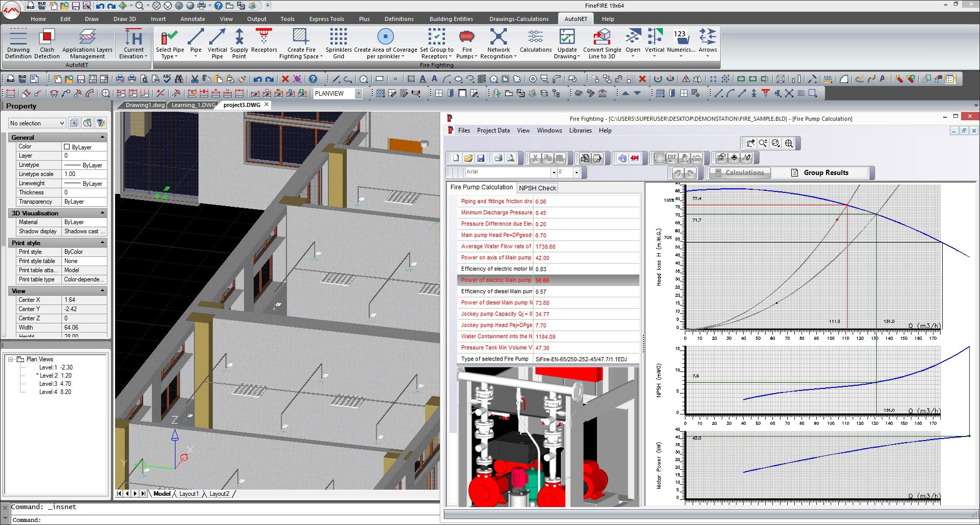Click the Linetype scale value 1.00

pyautogui.click(x=84, y=174)
